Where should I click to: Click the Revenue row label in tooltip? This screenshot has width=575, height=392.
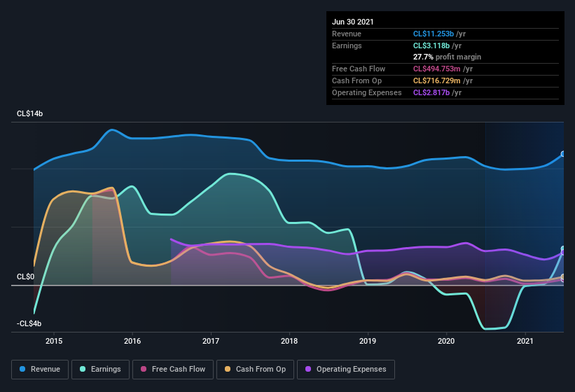click(347, 34)
